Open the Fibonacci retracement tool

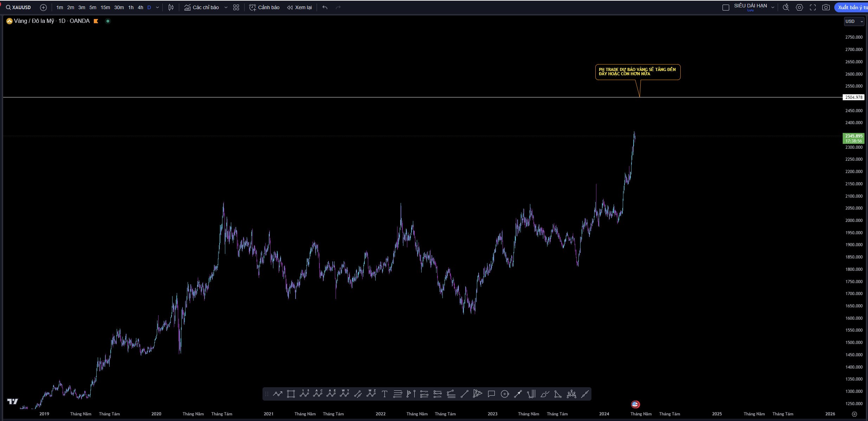pos(398,394)
